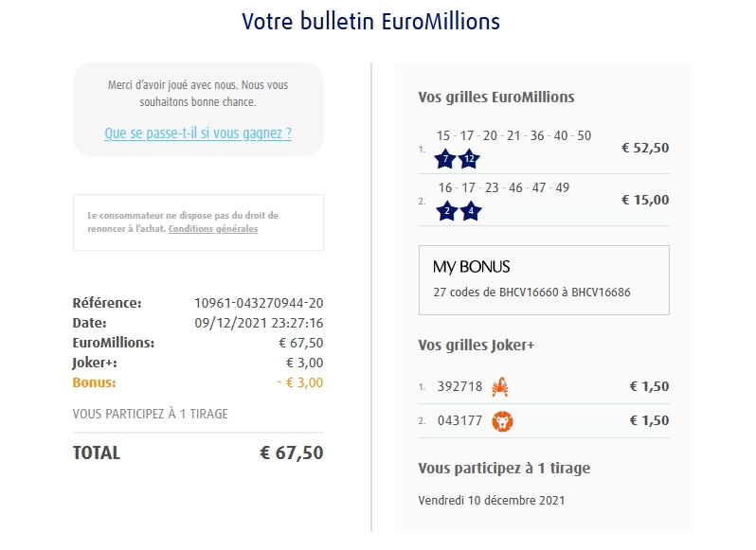Viewport: 756px width, 550px height.
Task: Click star number 12 in first grid
Action: [469, 159]
